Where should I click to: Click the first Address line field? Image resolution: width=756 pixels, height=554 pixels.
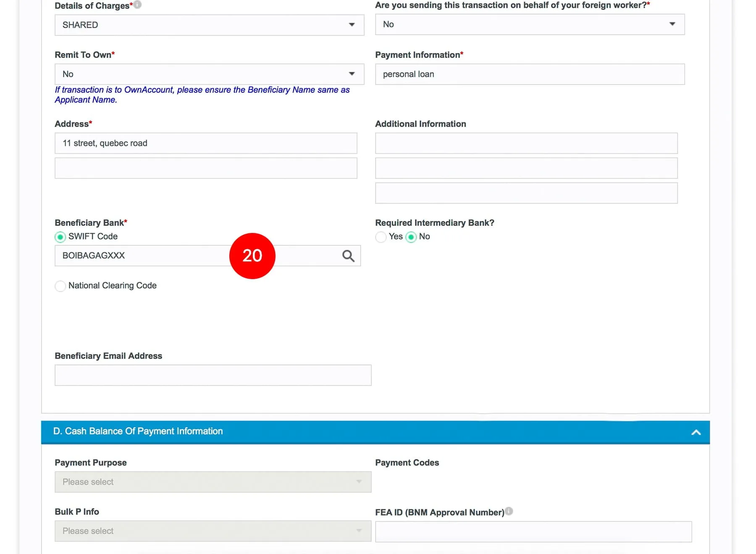[x=206, y=143]
